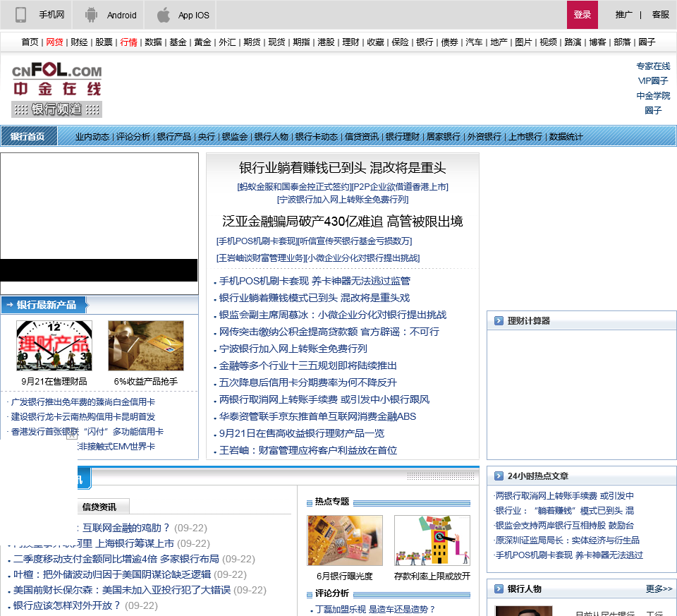Open article 华泰资管联手京东推首单互联网消费金融ABS

coord(317,416)
